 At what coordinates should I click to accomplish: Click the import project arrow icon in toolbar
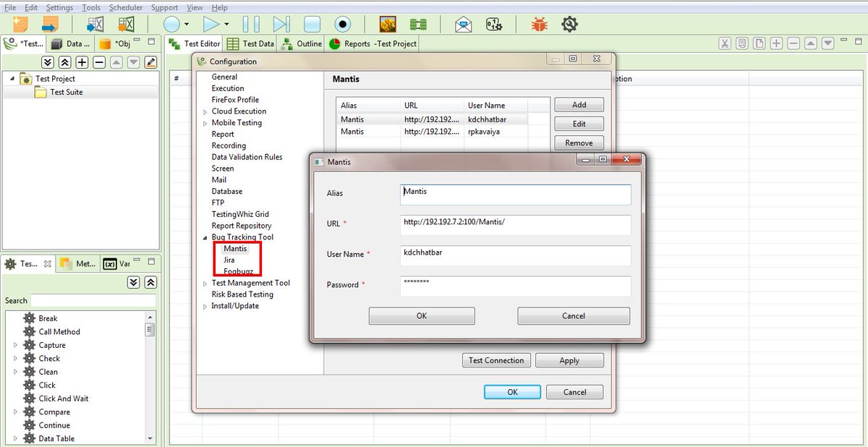[x=49, y=24]
